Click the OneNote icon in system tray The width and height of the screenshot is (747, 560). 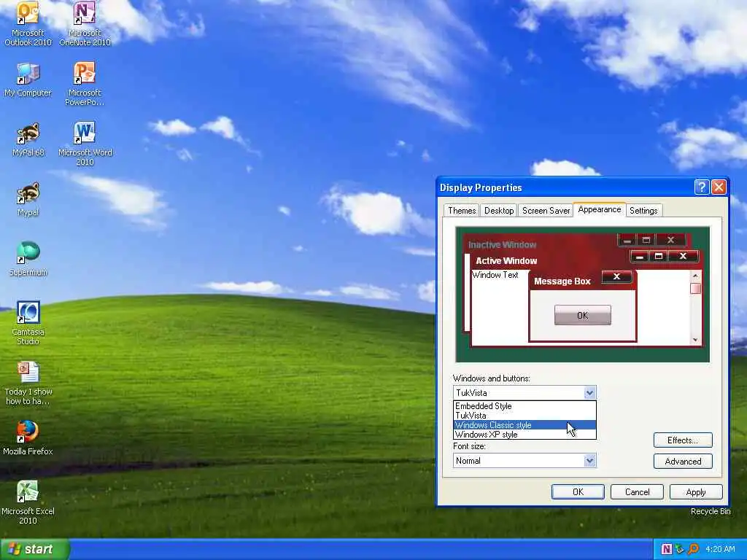tap(667, 549)
